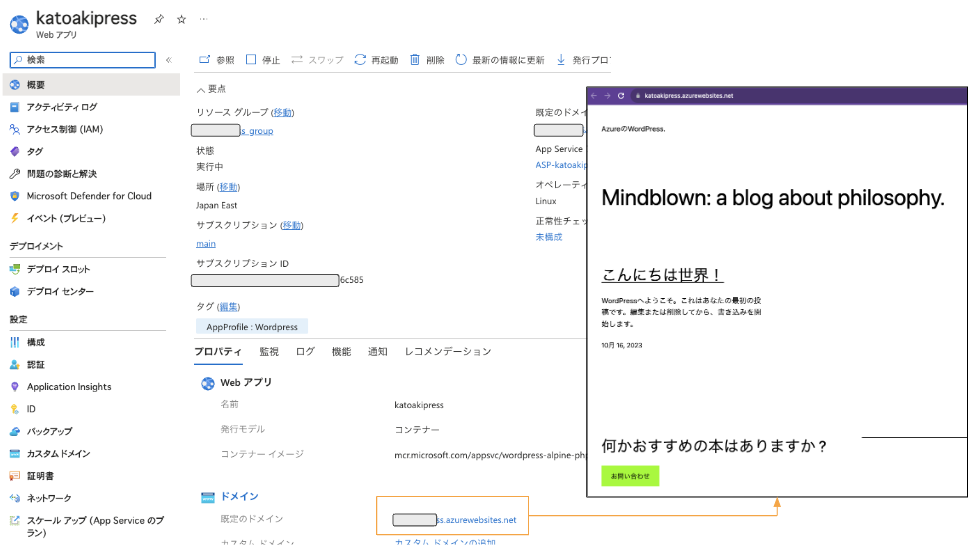Click 最新の情報に更新 refresh button
976x554 pixels.
point(500,60)
